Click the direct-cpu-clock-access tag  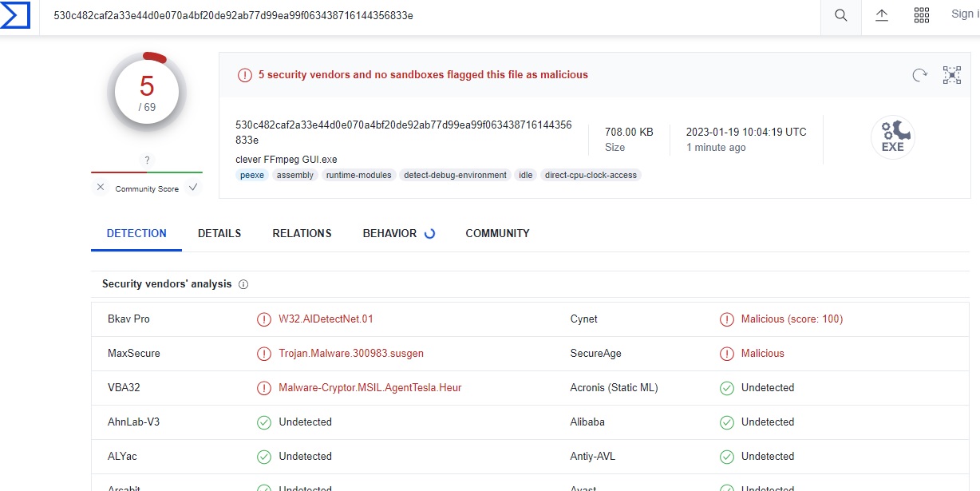point(591,175)
